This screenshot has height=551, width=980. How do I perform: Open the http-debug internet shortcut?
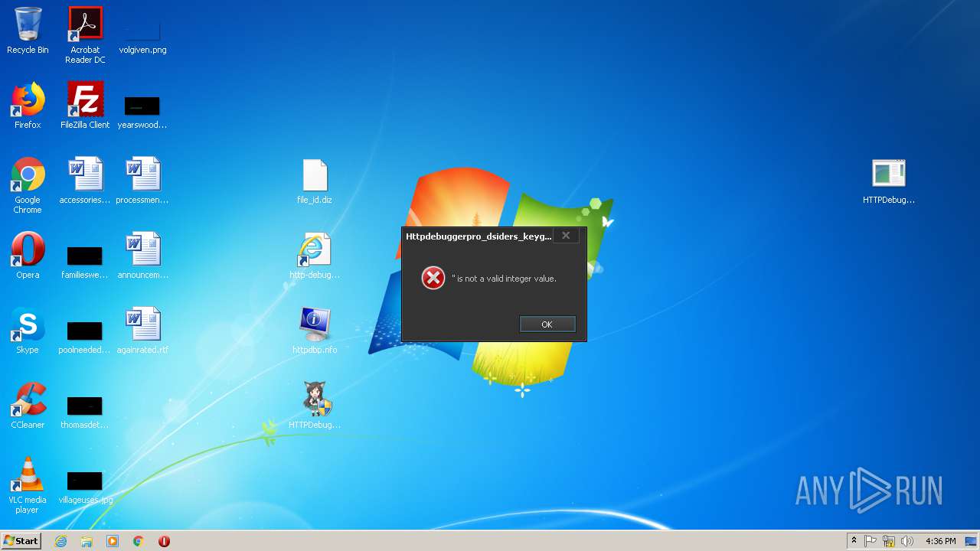[x=315, y=256]
